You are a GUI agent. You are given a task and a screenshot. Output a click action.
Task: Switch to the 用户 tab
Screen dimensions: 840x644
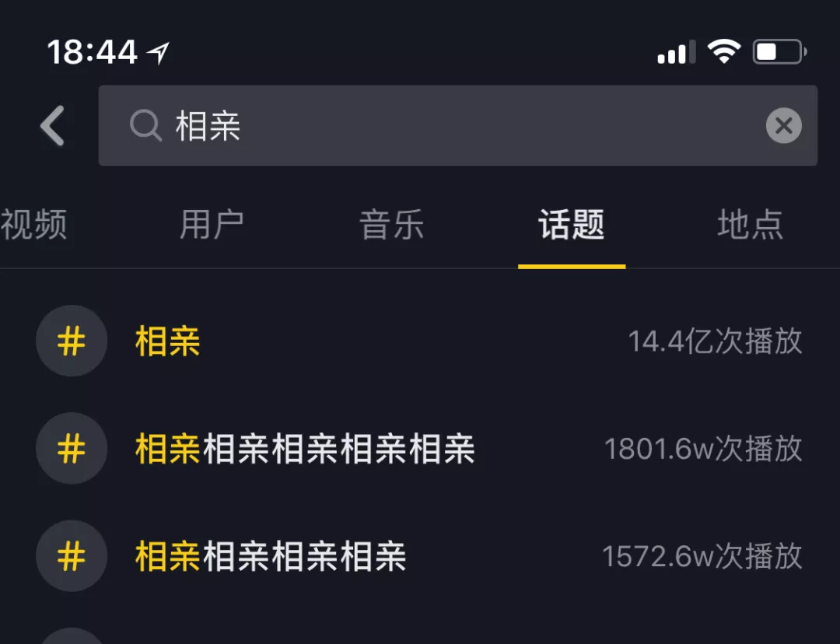pos(212,225)
